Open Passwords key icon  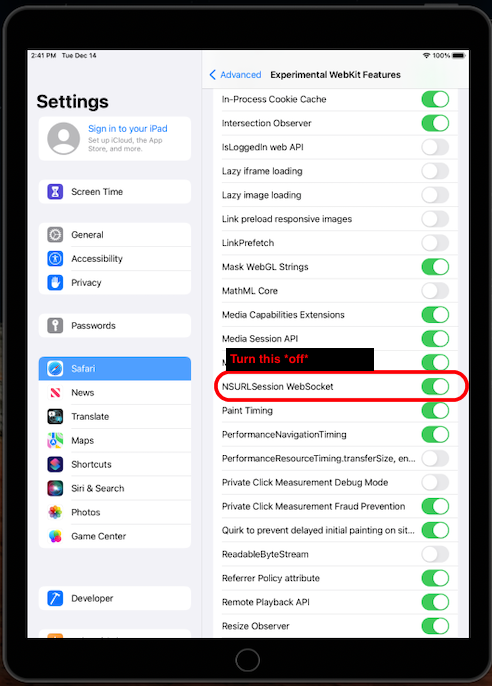click(x=55, y=326)
